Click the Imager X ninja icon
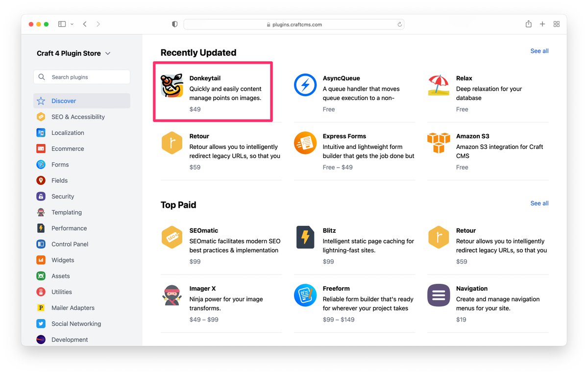Image resolution: width=588 pixels, height=374 pixels. [172, 296]
